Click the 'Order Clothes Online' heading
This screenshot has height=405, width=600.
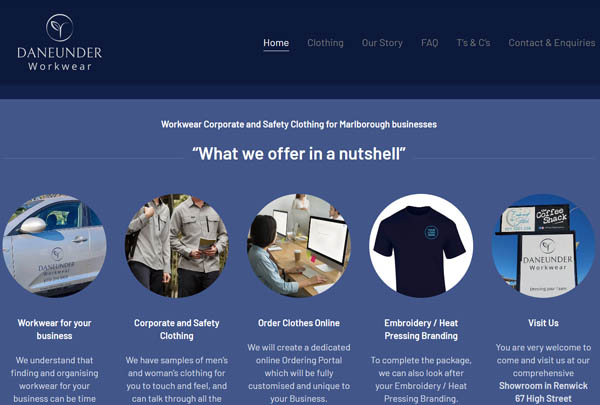[x=299, y=323]
